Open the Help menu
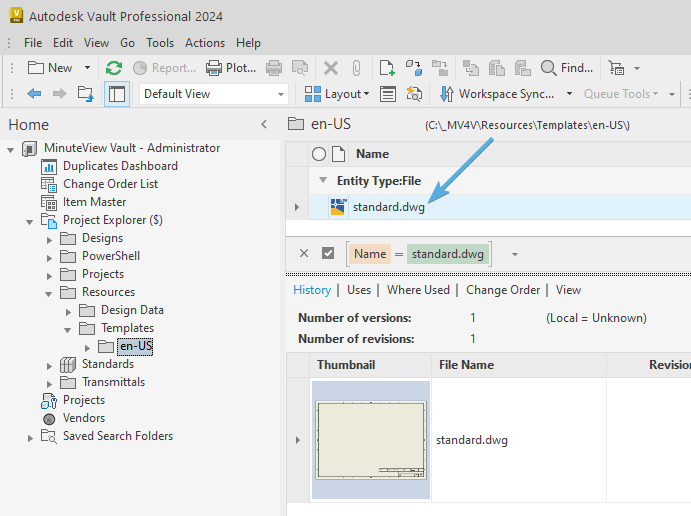Screen dimensions: 691x516 point(249,43)
